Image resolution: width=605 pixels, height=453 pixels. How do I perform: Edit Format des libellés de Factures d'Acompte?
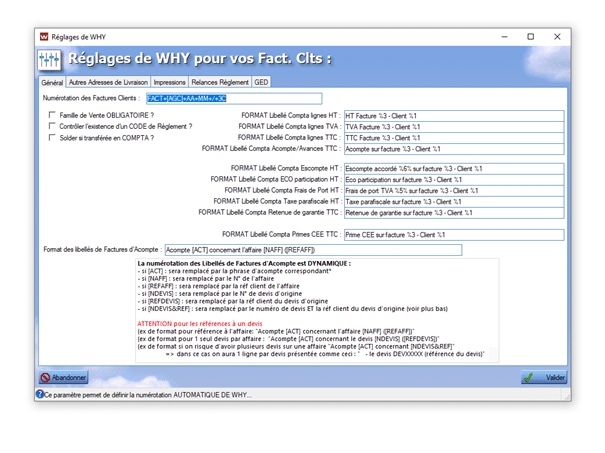point(313,250)
